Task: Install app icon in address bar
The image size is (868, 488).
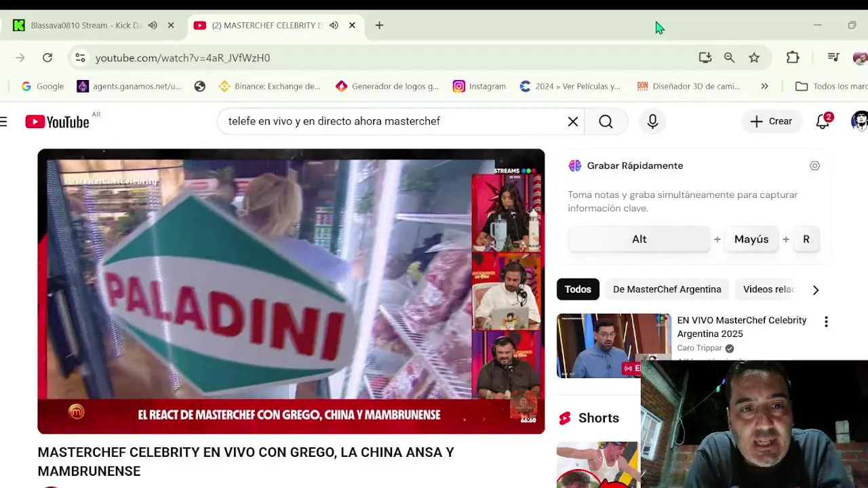Action: [705, 58]
